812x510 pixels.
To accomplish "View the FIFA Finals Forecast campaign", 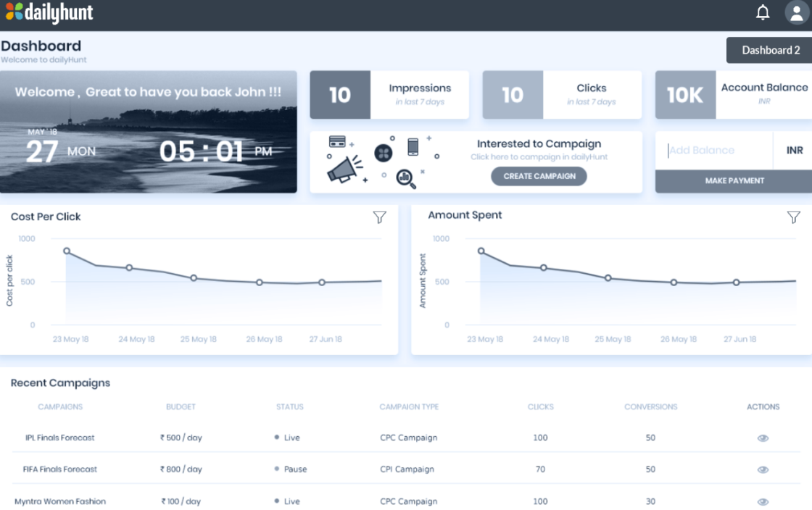I will (x=763, y=469).
